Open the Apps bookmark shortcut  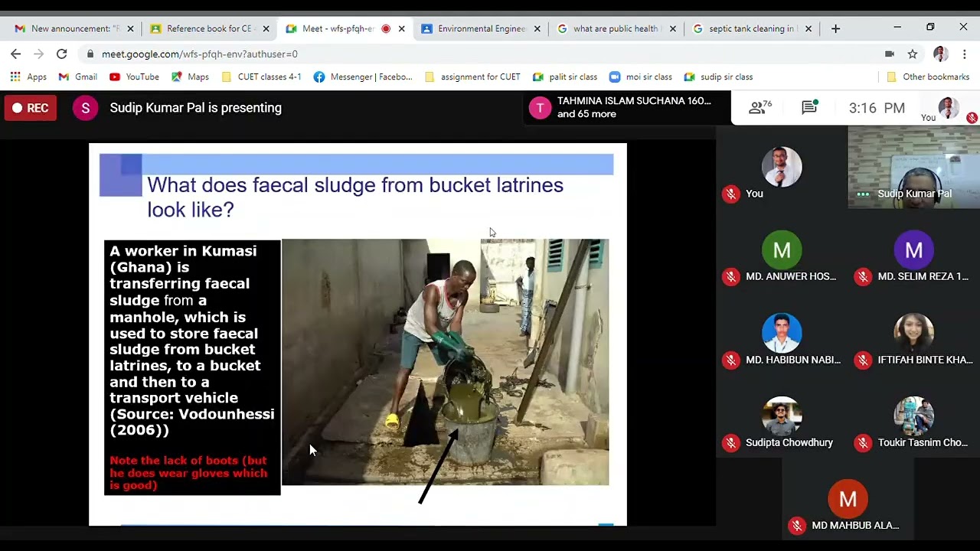tap(28, 77)
